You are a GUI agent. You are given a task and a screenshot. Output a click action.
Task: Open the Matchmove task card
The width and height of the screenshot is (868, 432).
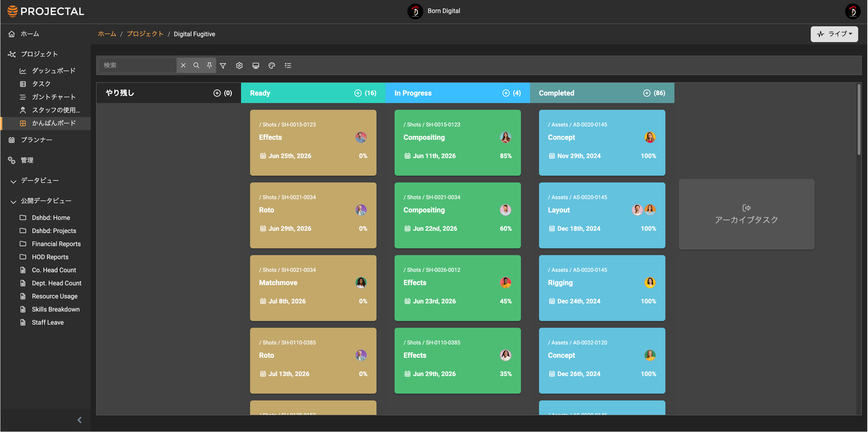point(313,288)
